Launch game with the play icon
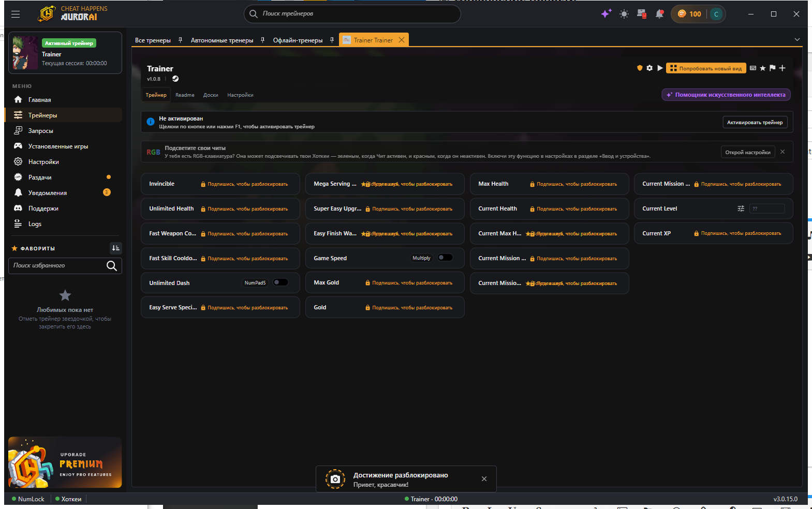Viewport: 812px width, 509px height. [x=660, y=68]
